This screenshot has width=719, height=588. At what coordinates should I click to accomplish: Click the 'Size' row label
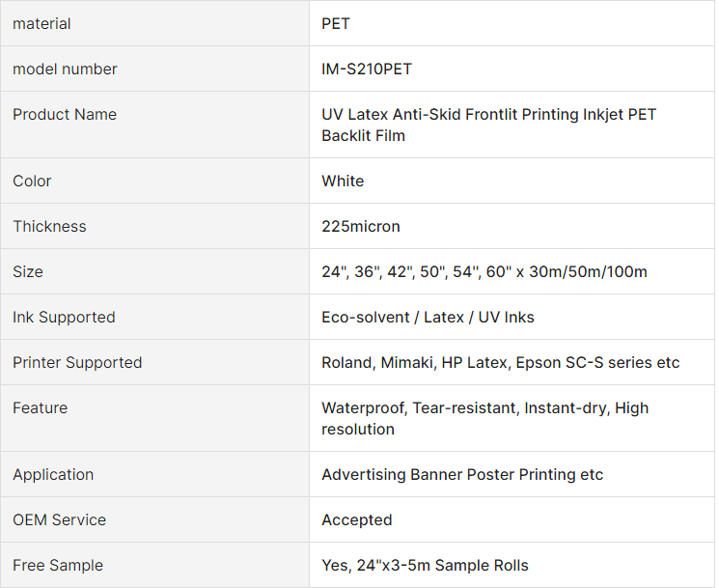[28, 271]
